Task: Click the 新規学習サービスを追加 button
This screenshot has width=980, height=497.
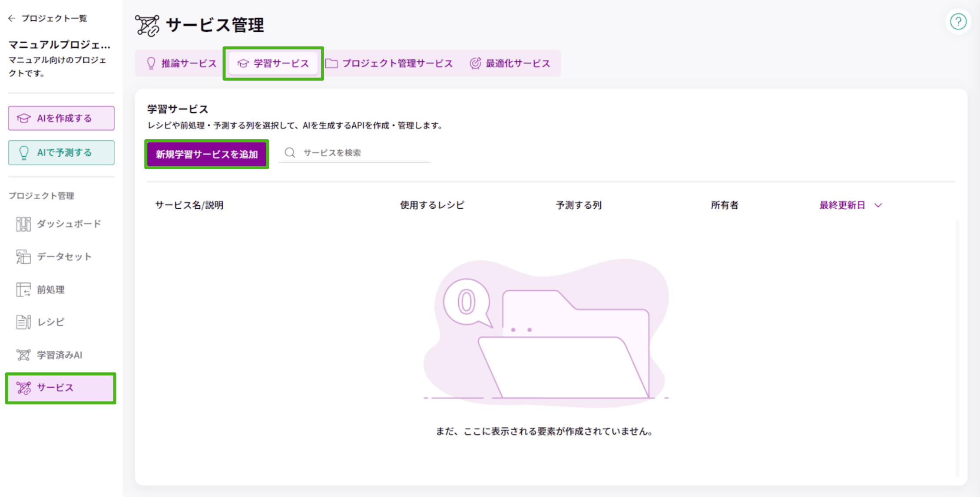Action: click(x=206, y=154)
